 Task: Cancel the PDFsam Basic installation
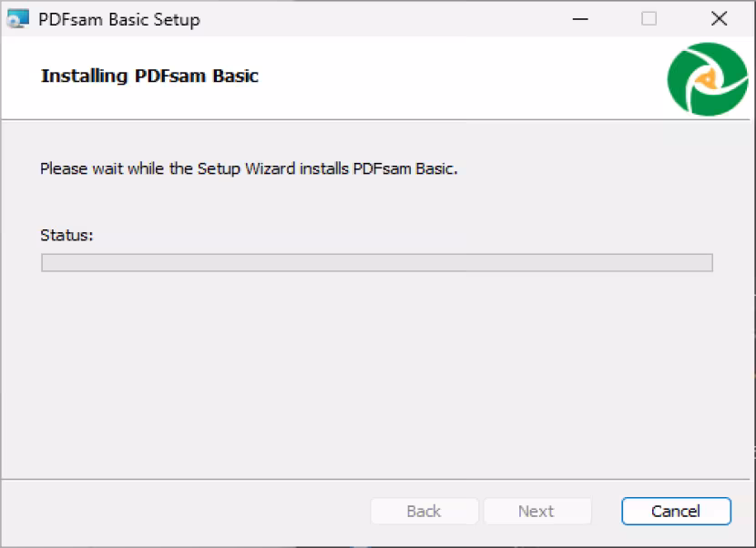pyautogui.click(x=676, y=511)
